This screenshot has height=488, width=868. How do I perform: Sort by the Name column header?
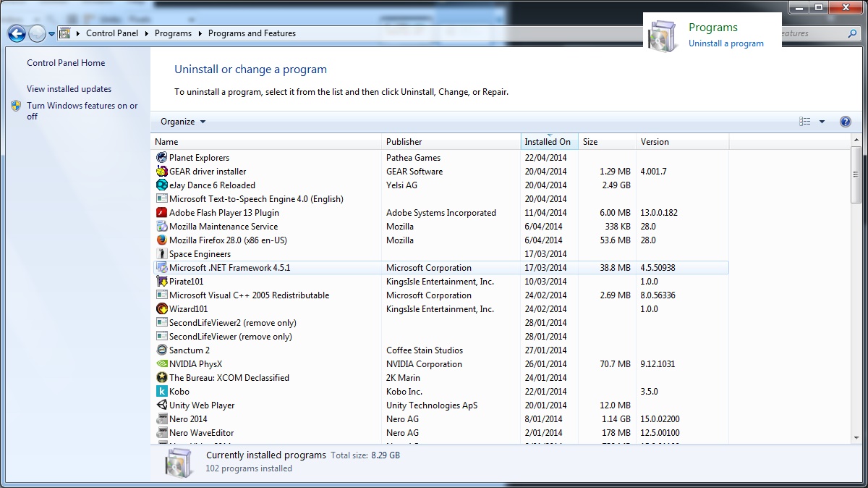pyautogui.click(x=266, y=142)
